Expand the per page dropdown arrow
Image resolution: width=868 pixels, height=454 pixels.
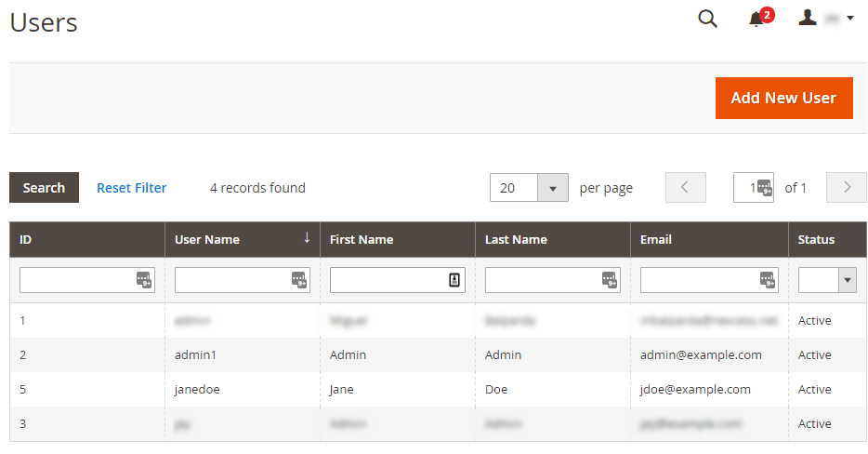pos(552,188)
